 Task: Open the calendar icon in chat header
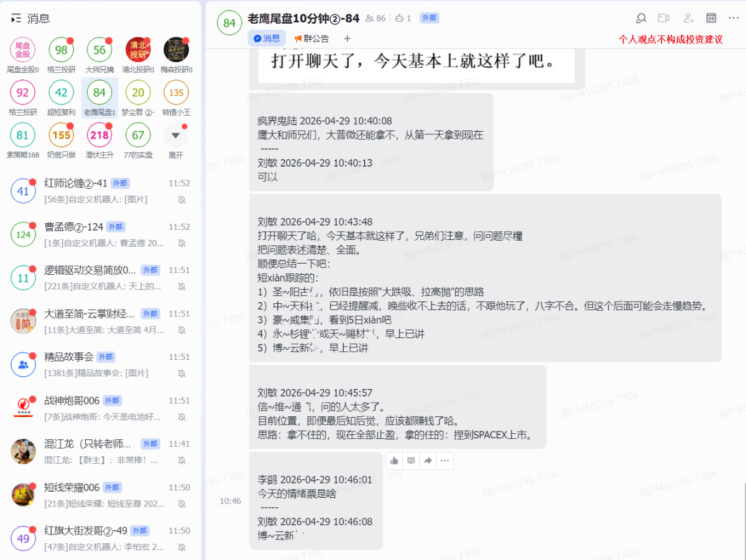click(x=711, y=18)
